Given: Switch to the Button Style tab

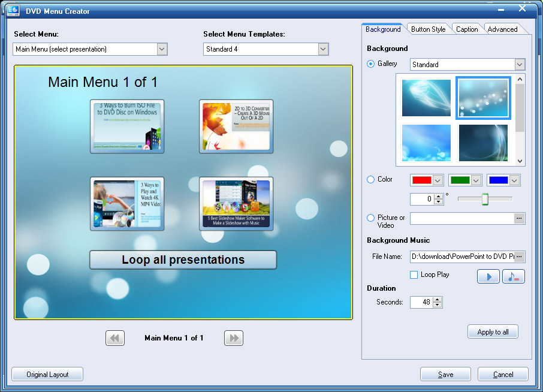Looking at the screenshot, I should 428,29.
